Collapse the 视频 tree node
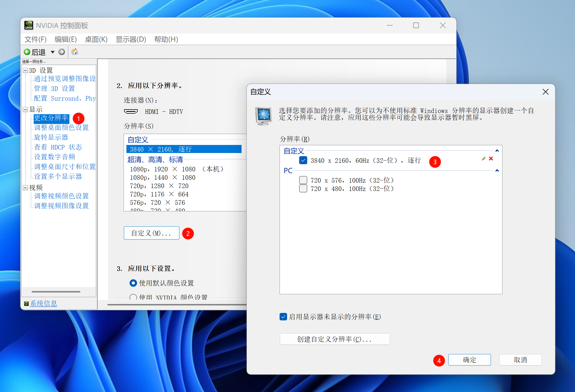This screenshot has width=575, height=392. [25, 188]
